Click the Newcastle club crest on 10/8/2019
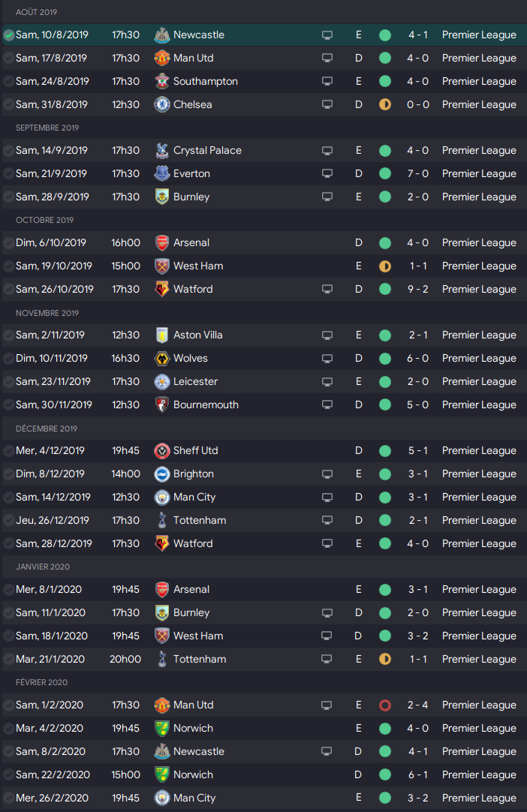Viewport: 527px width, 812px height. pyautogui.click(x=161, y=35)
